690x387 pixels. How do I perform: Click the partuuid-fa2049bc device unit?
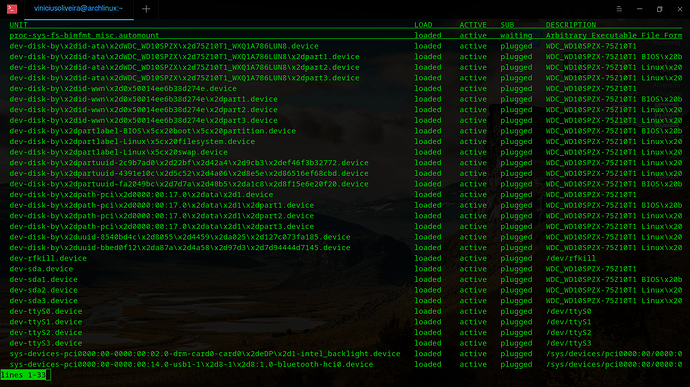pos(189,184)
